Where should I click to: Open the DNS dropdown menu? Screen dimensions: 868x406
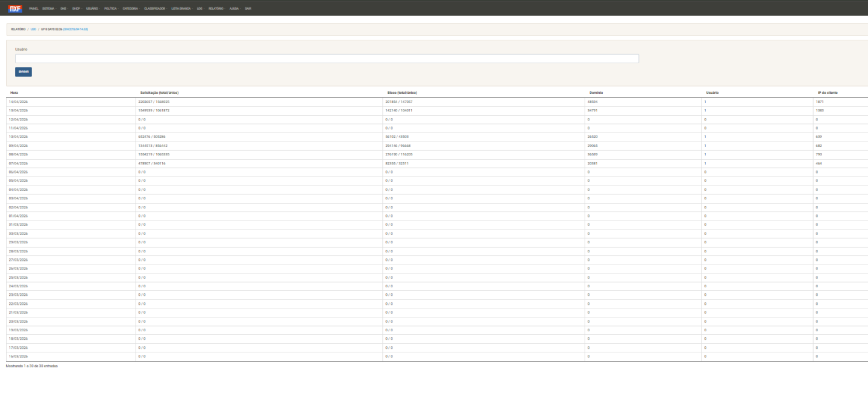pos(64,9)
